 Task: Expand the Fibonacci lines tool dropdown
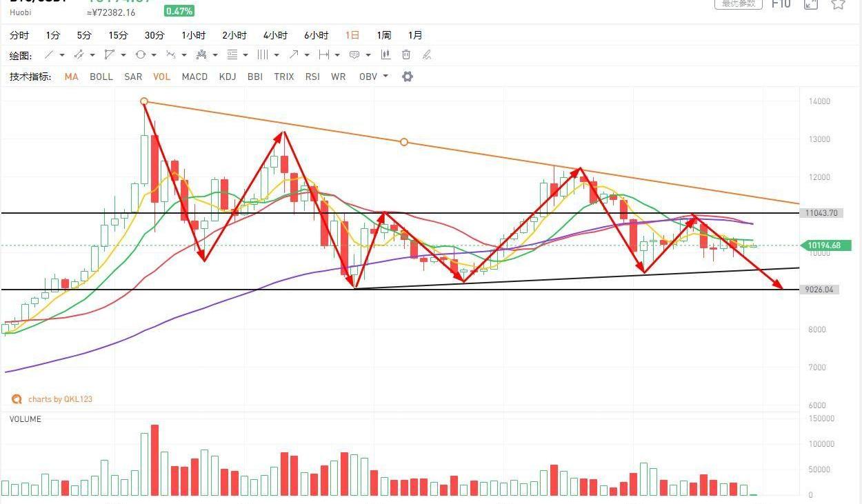click(x=246, y=55)
